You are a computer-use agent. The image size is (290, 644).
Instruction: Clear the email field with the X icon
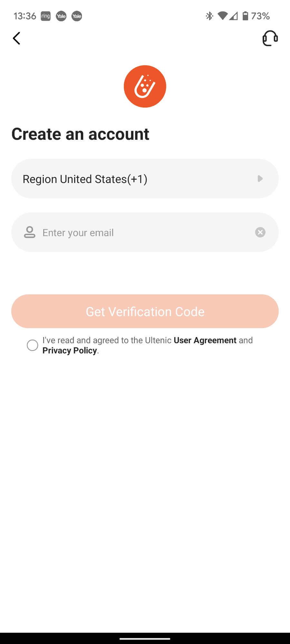(x=260, y=232)
